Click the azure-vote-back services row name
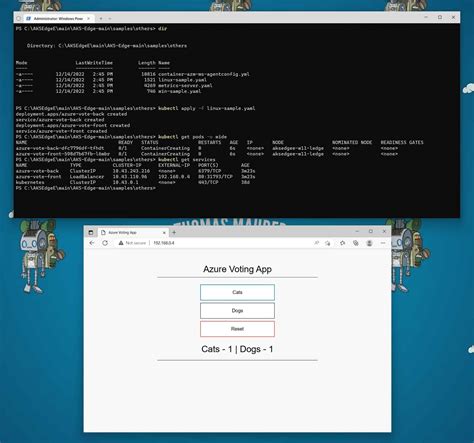 (37, 171)
